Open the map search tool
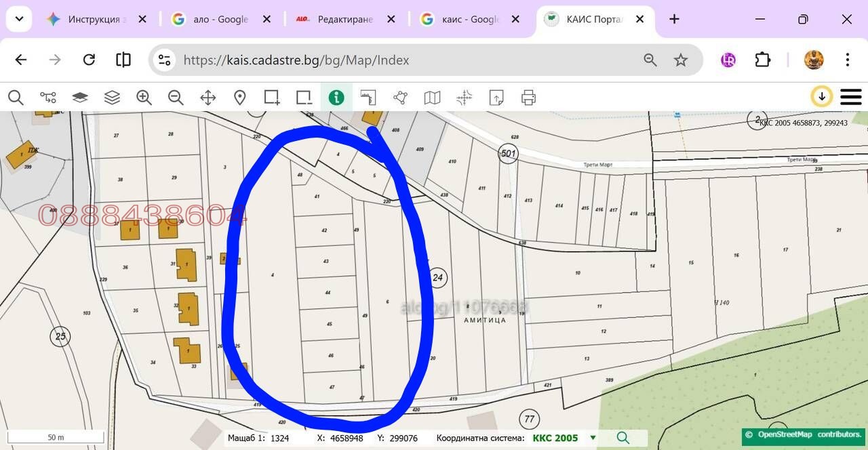This screenshot has width=868, height=450. pos(16,98)
